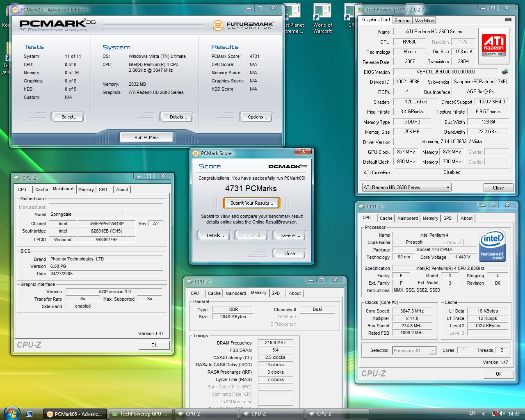
Task: Click the Intel Pentium 4 HT logo in CPU-Z
Action: [x=492, y=245]
